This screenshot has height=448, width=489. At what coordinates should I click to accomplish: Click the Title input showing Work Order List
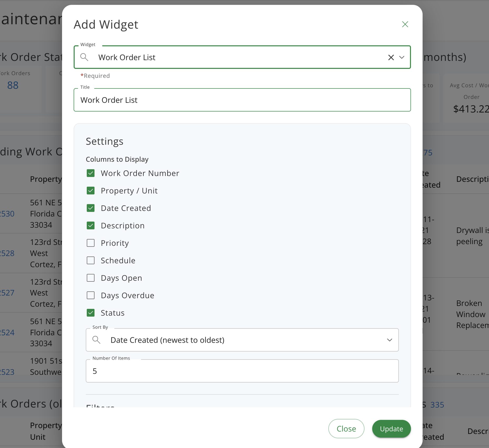point(242,100)
